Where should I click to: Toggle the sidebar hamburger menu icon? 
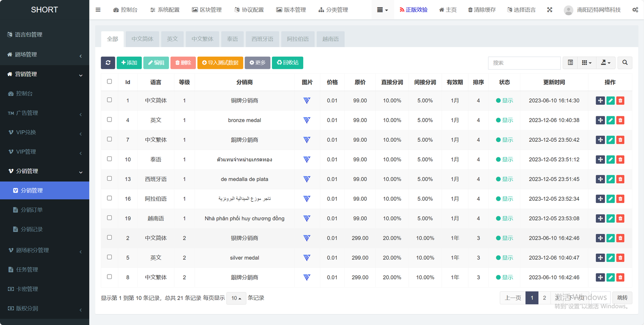(x=98, y=10)
